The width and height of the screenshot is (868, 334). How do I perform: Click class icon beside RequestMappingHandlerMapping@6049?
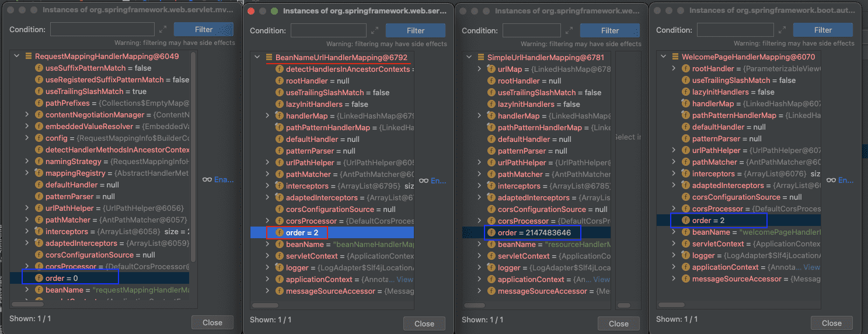[x=28, y=56]
